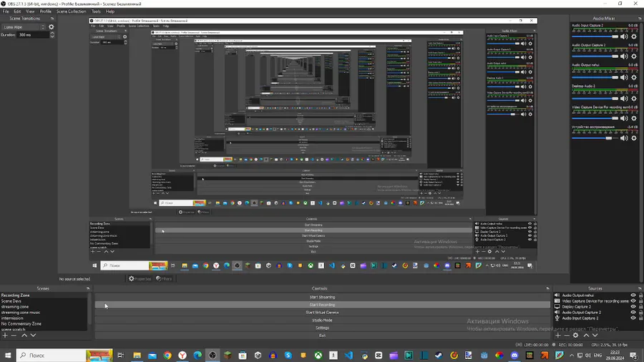Open OBS Settings from Controls
Viewport: 644px width, 362px height.
pyautogui.click(x=323, y=328)
